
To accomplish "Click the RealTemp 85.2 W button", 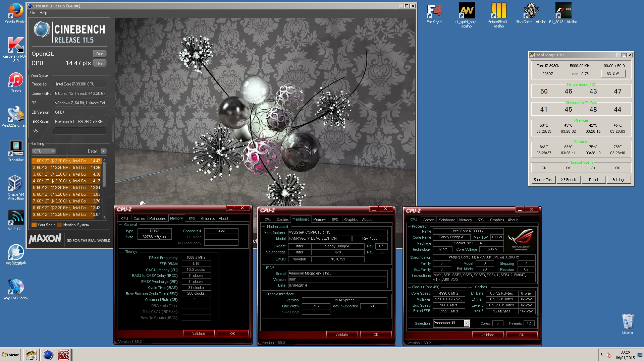I will pos(613,73).
